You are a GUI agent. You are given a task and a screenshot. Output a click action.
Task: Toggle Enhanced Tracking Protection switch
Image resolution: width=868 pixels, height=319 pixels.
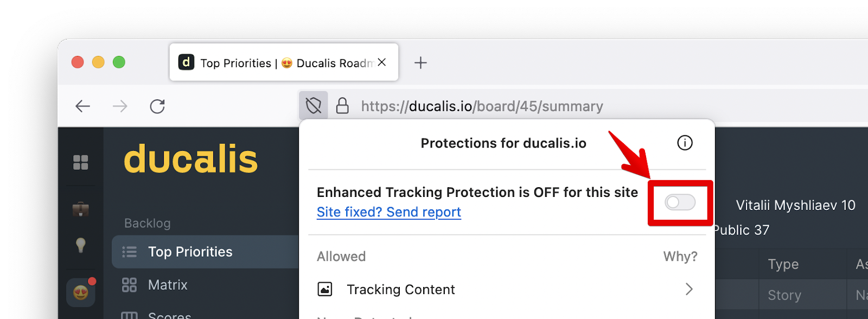[680, 202]
